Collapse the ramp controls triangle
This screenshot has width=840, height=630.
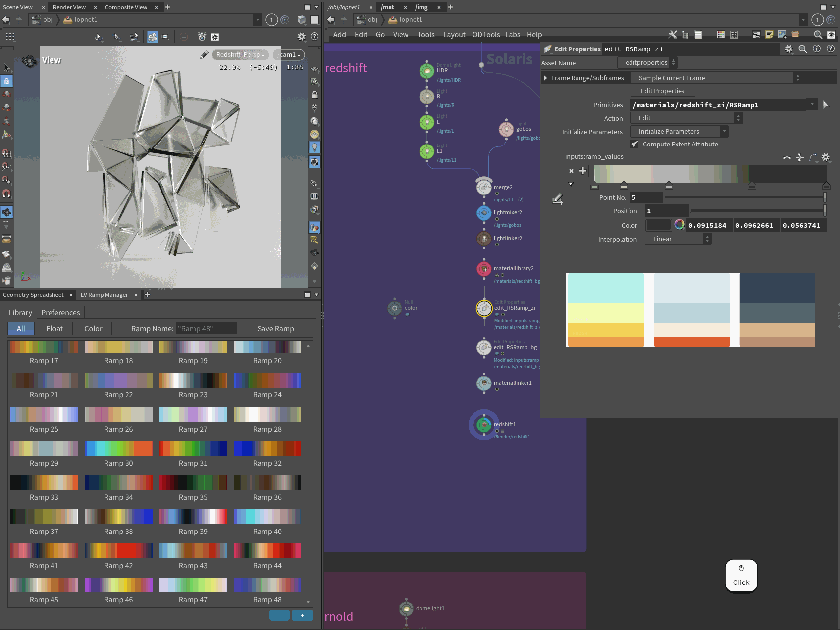pyautogui.click(x=571, y=184)
